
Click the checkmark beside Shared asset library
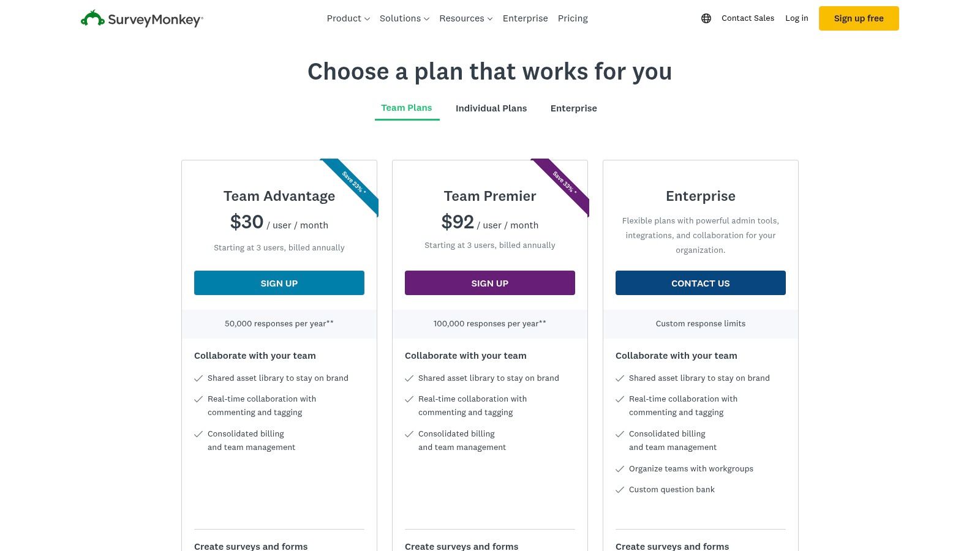198,378
